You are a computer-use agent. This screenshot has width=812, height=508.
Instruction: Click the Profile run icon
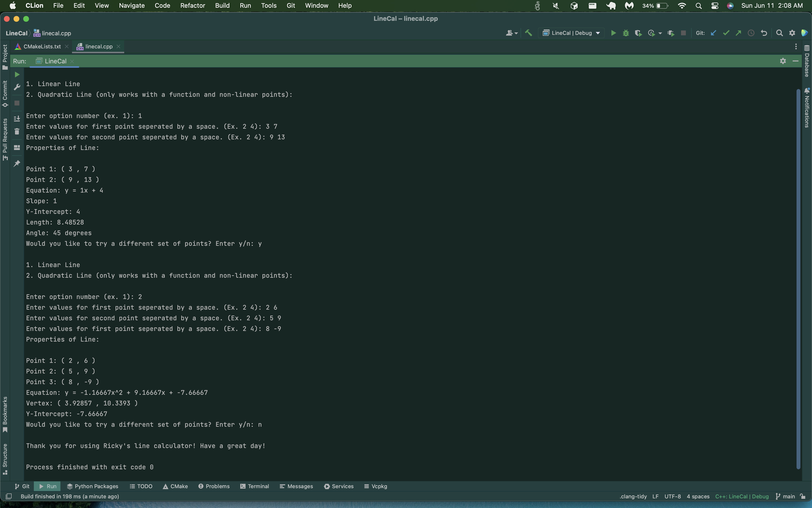[x=651, y=33]
